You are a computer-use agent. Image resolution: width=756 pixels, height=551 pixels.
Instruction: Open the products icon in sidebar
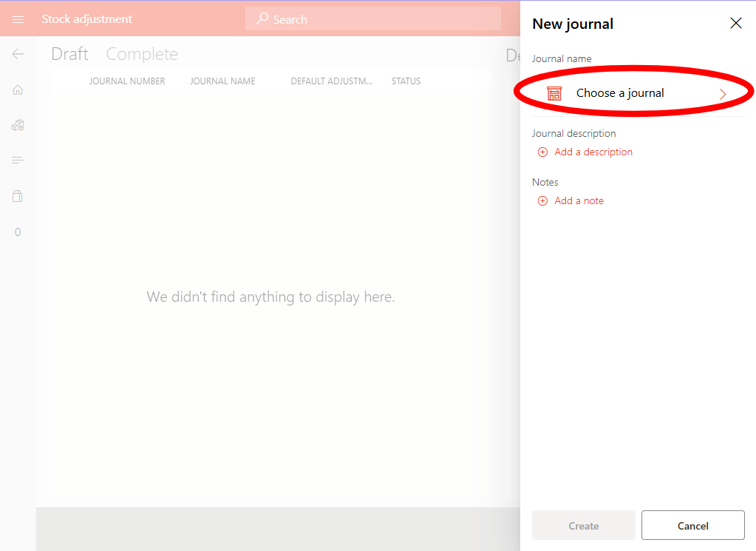pyautogui.click(x=18, y=125)
